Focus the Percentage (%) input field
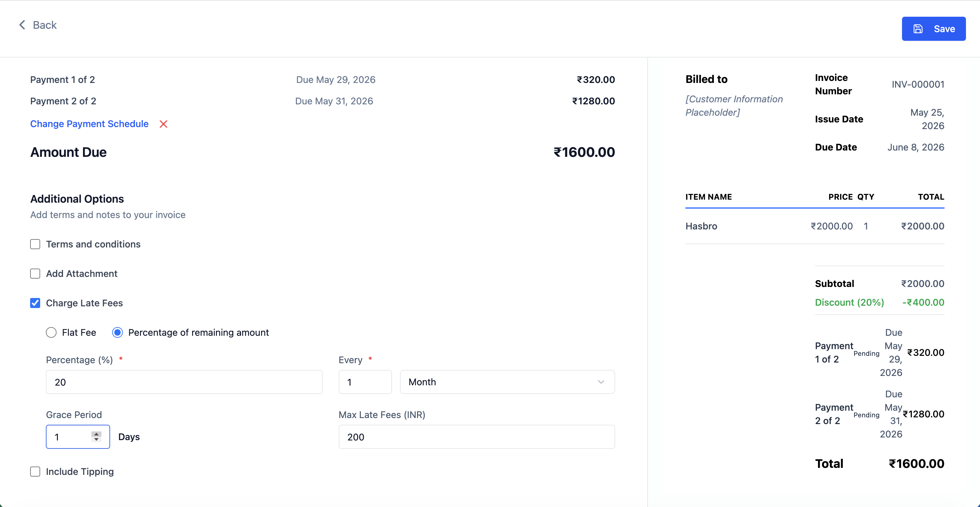Screen dimensions: 980x507 [184, 382]
